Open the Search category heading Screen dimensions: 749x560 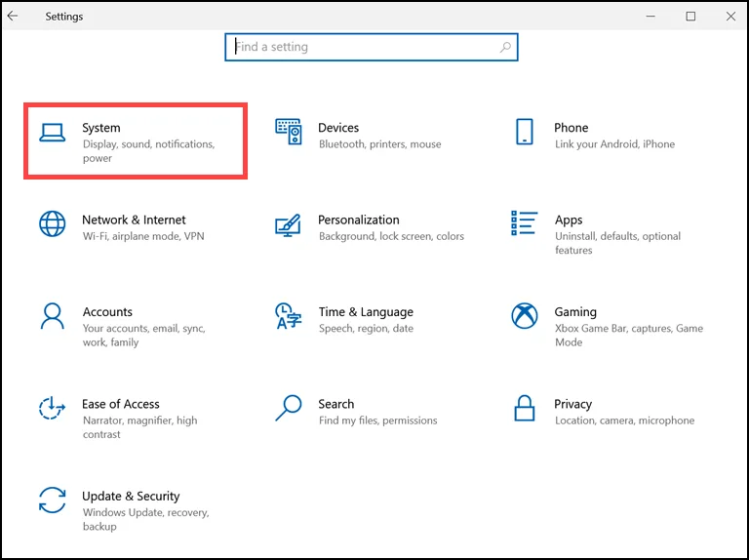point(336,404)
